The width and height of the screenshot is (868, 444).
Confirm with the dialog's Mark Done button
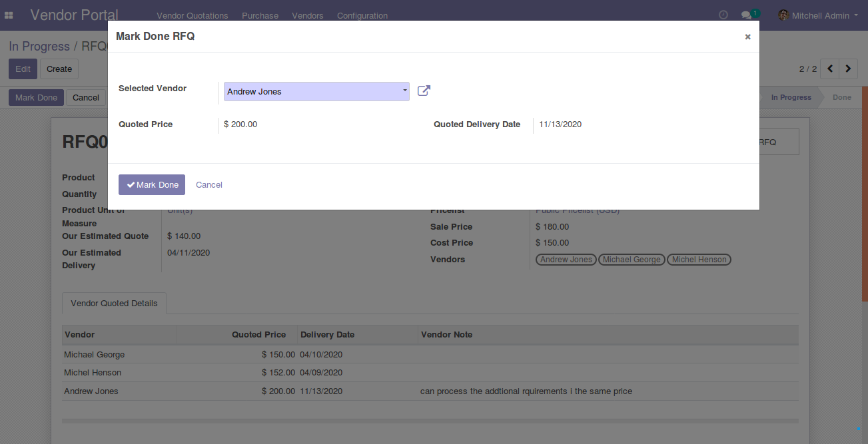[152, 185]
